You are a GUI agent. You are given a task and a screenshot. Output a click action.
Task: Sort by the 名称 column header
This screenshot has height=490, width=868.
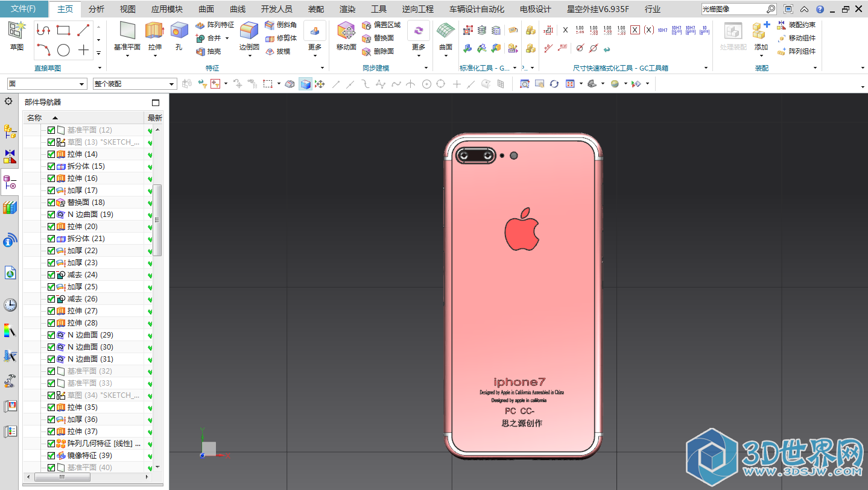(84, 118)
